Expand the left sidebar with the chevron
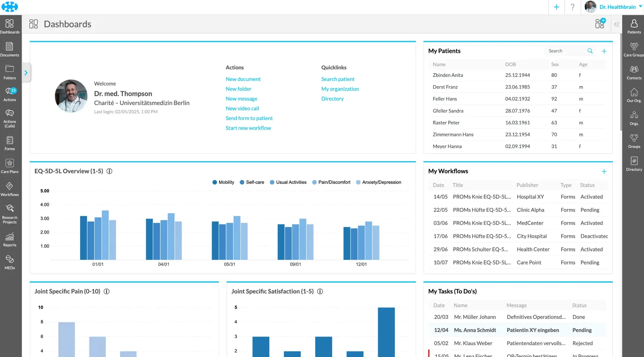644x357 pixels. point(26,73)
